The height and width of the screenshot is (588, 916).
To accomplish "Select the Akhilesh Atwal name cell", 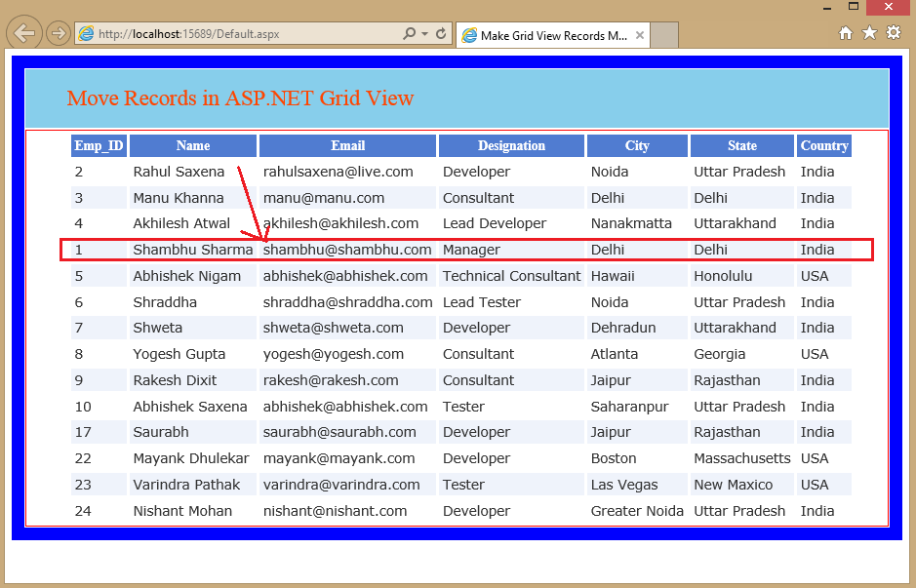I will (x=193, y=223).
